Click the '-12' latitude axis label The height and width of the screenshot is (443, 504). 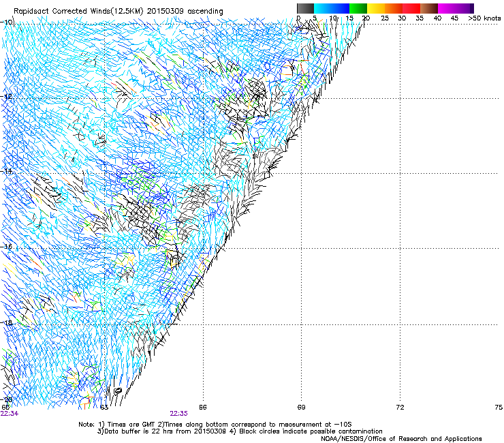coord(7,96)
